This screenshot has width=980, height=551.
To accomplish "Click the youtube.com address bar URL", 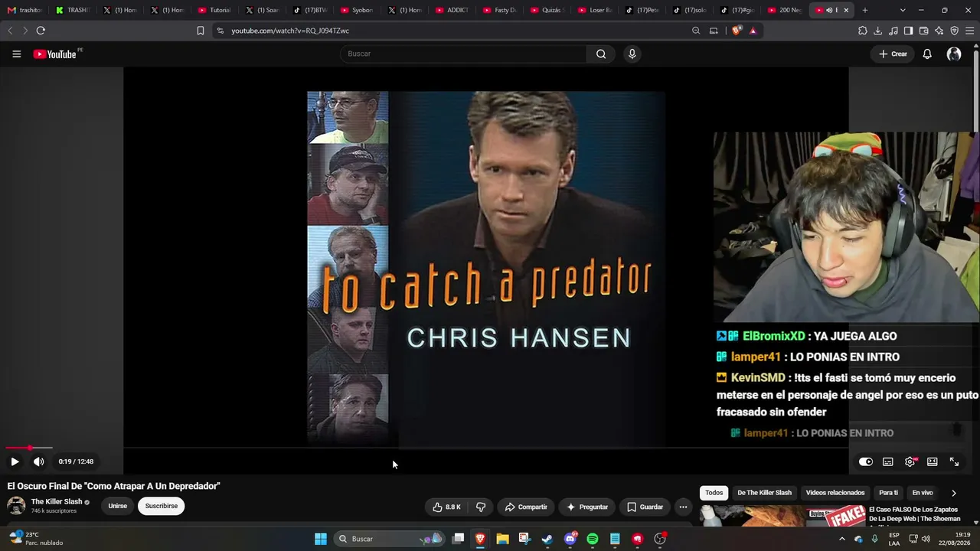I will [x=290, y=31].
